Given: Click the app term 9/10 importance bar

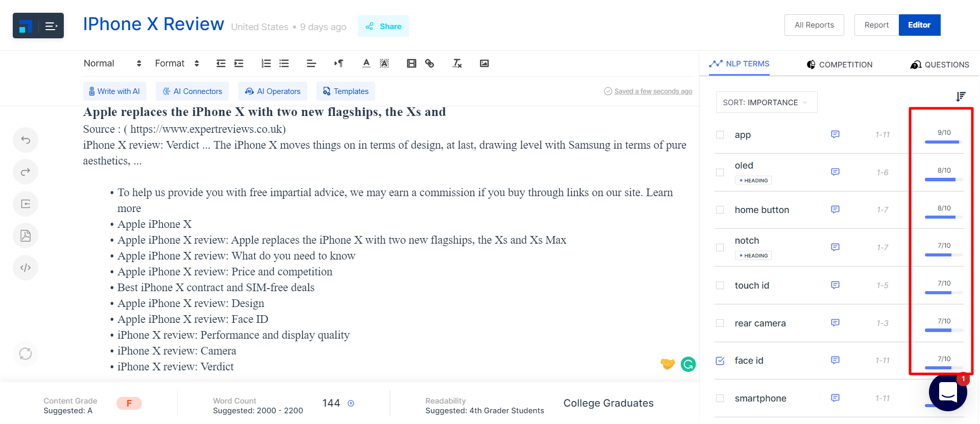Looking at the screenshot, I should 944,142.
